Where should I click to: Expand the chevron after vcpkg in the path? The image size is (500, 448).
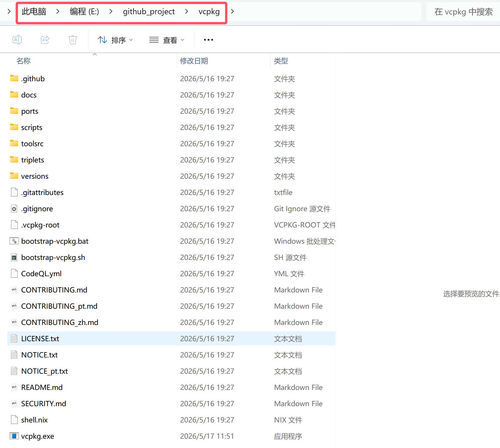232,11
